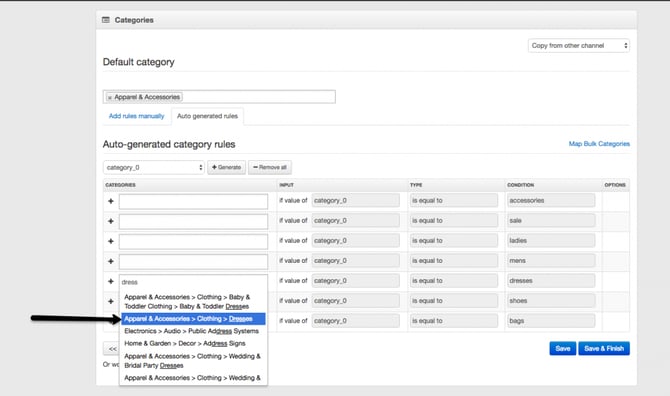Click the search field containing 'dress'
This screenshot has height=396, width=670.
(194, 282)
